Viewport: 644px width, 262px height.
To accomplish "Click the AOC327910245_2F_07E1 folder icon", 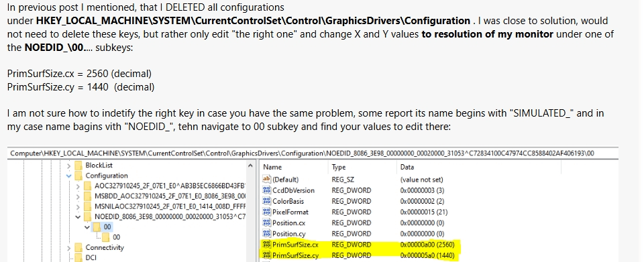I will 87,186.
